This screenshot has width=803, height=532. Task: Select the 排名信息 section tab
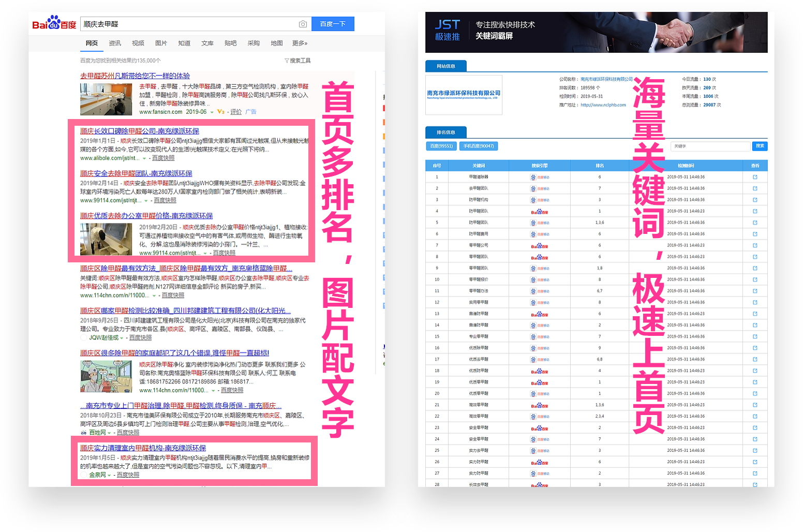click(446, 132)
